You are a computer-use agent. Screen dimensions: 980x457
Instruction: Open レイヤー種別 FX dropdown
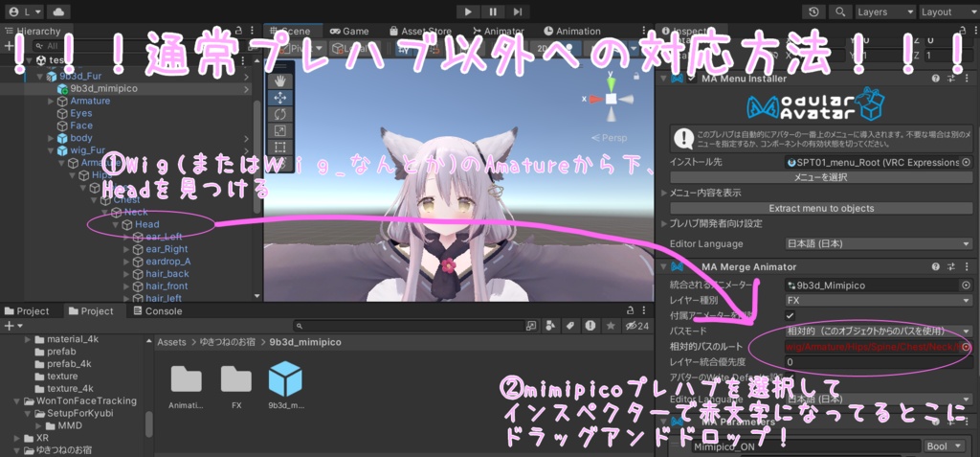[879, 301]
